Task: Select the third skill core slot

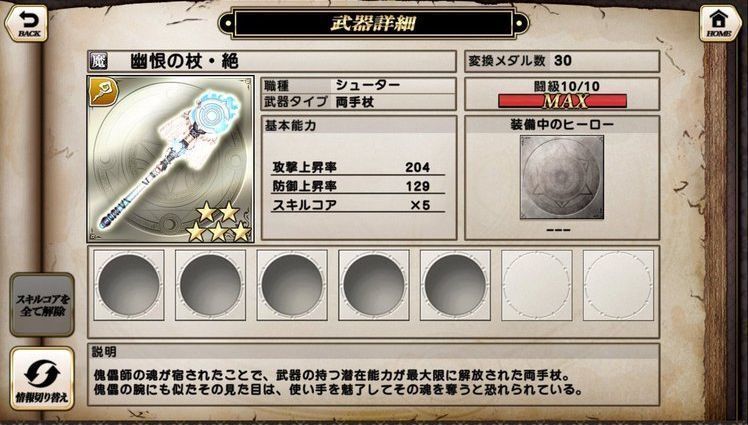Action: coord(292,285)
